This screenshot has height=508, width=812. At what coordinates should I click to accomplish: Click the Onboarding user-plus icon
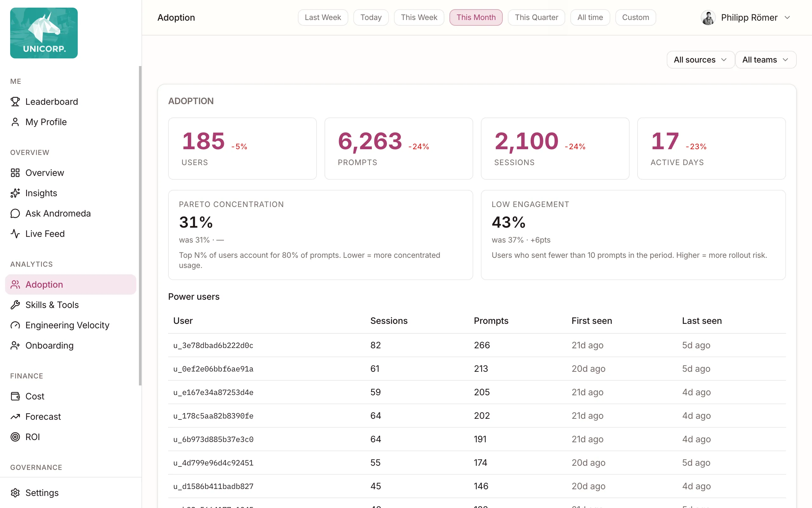point(15,345)
